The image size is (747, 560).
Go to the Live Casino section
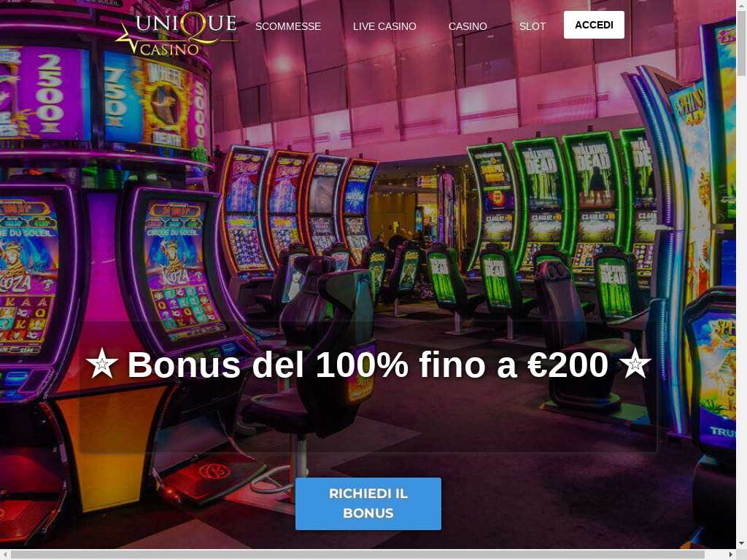point(384,26)
